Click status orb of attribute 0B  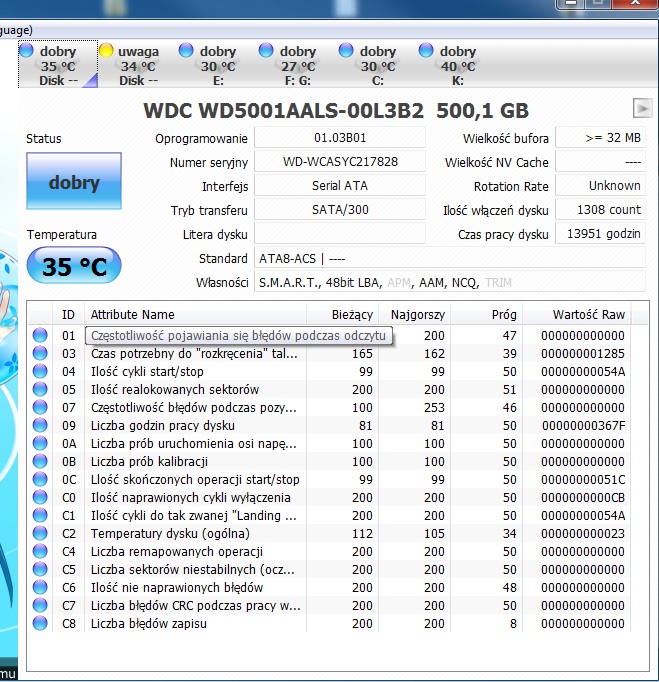click(x=40, y=461)
